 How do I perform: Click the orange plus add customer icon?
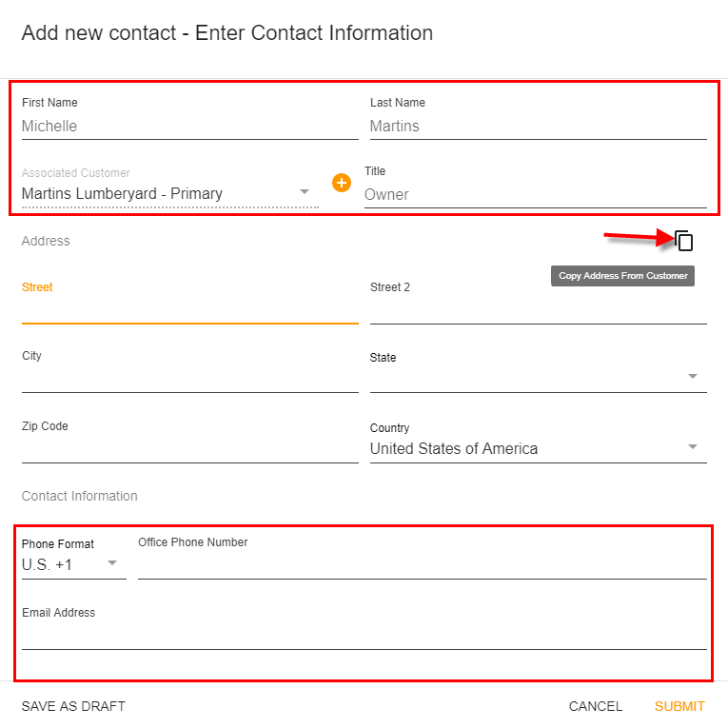pyautogui.click(x=342, y=182)
